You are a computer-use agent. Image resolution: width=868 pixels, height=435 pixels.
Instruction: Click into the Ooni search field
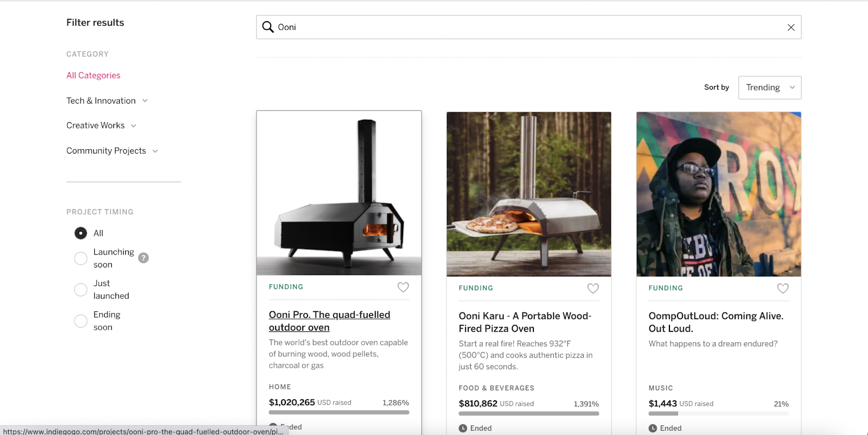tap(529, 27)
